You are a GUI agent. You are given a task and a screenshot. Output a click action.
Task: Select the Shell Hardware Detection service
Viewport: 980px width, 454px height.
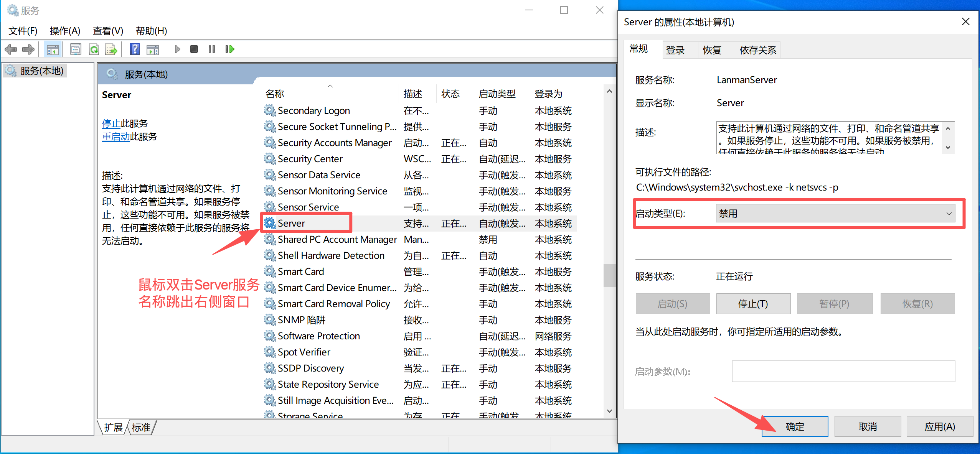(x=331, y=255)
